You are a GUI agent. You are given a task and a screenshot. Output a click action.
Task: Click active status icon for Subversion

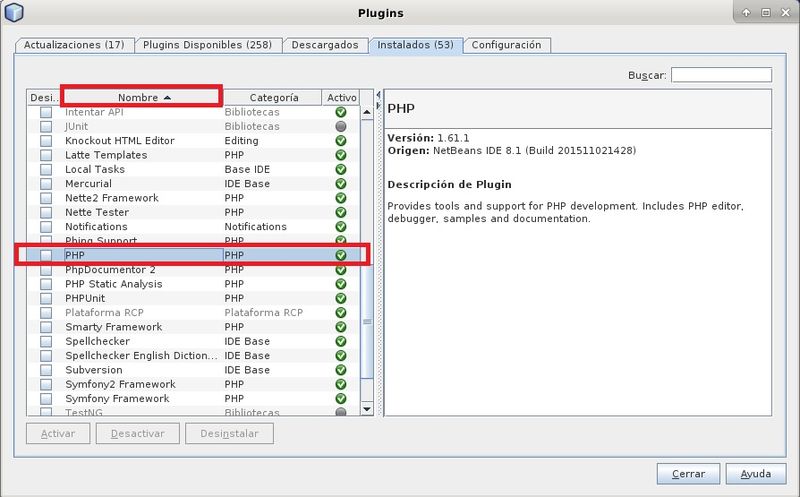341,370
